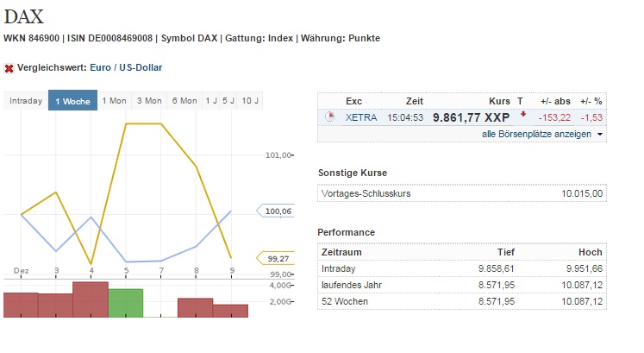Click the XETRA exchange link
This screenshot has height=353, width=644.
point(360,117)
